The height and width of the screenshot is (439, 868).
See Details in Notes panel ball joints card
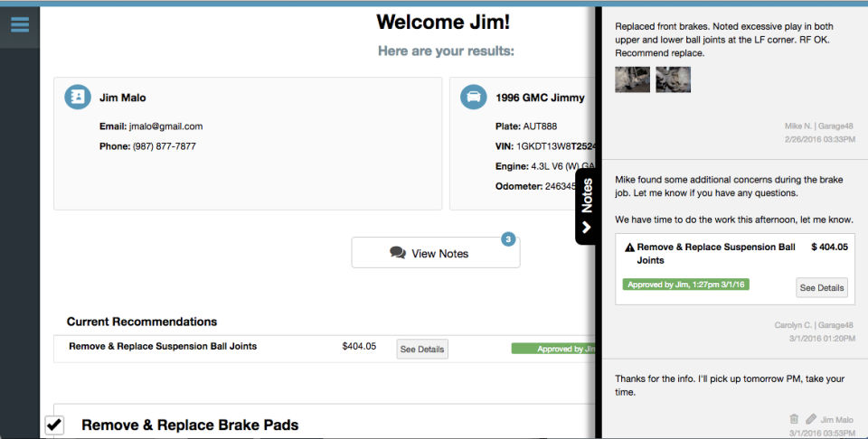point(822,287)
